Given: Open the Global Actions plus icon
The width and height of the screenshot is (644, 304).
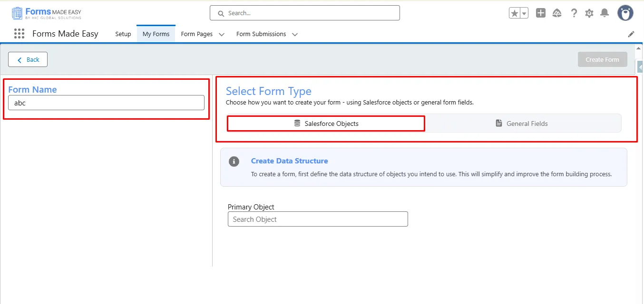Looking at the screenshot, I should tap(541, 13).
